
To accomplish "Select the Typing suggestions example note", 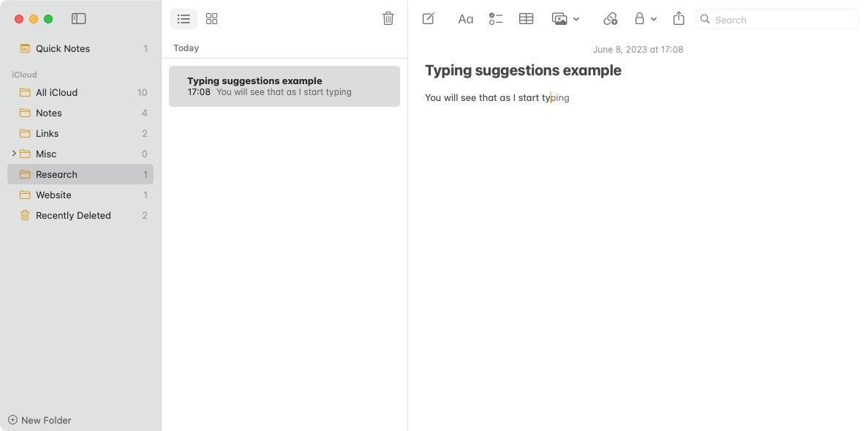I will click(x=284, y=86).
